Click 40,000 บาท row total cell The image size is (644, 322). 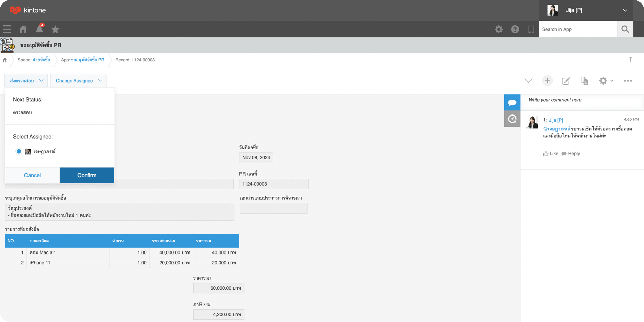(216, 252)
